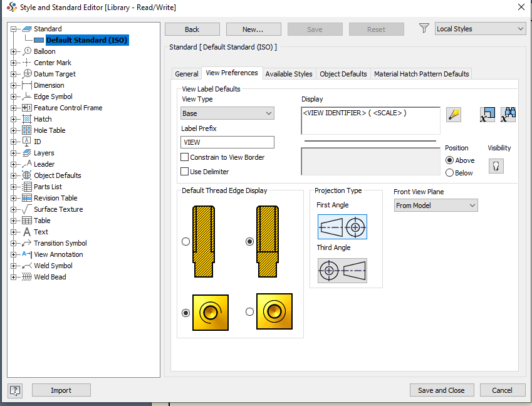Click the help question mark icon

pyautogui.click(x=14, y=390)
